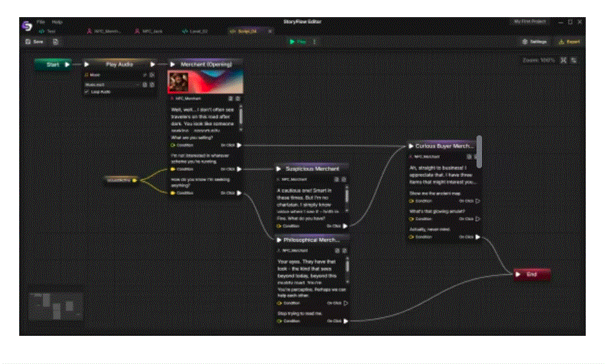Close the active yellow script tab
607x364 pixels.
[x=270, y=32]
